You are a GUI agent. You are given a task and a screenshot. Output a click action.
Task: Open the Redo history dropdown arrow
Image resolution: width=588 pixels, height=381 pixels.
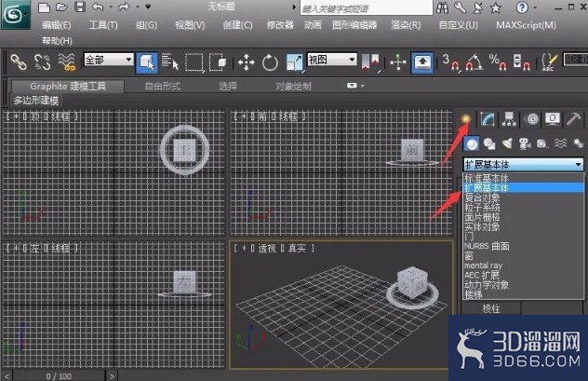point(138,7)
